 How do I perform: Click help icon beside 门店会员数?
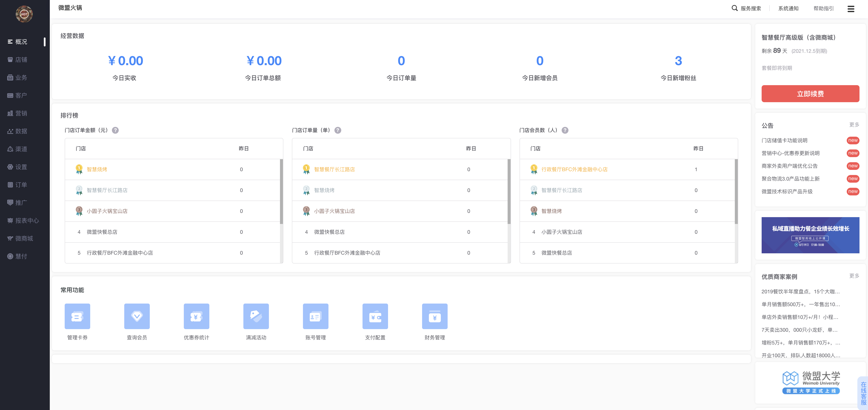tap(565, 130)
